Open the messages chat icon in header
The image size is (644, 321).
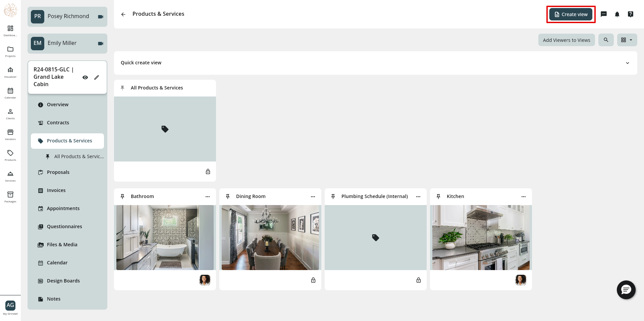tap(604, 14)
